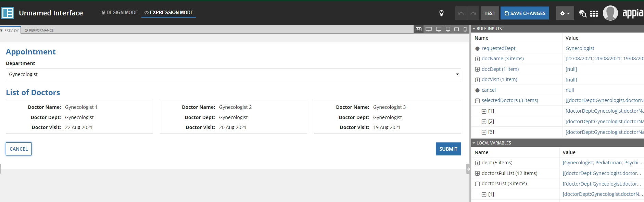Expand selectedDoctors item [3]
This screenshot has width=644, height=202.
coord(484,132)
